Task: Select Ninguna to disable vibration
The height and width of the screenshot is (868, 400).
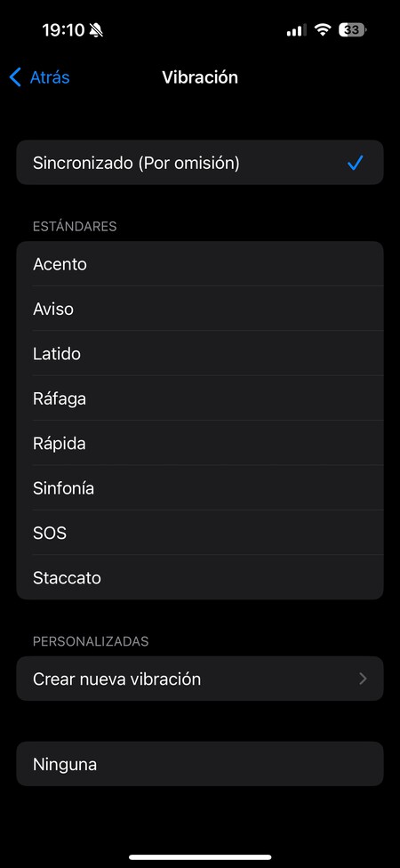Action: pyautogui.click(x=200, y=764)
